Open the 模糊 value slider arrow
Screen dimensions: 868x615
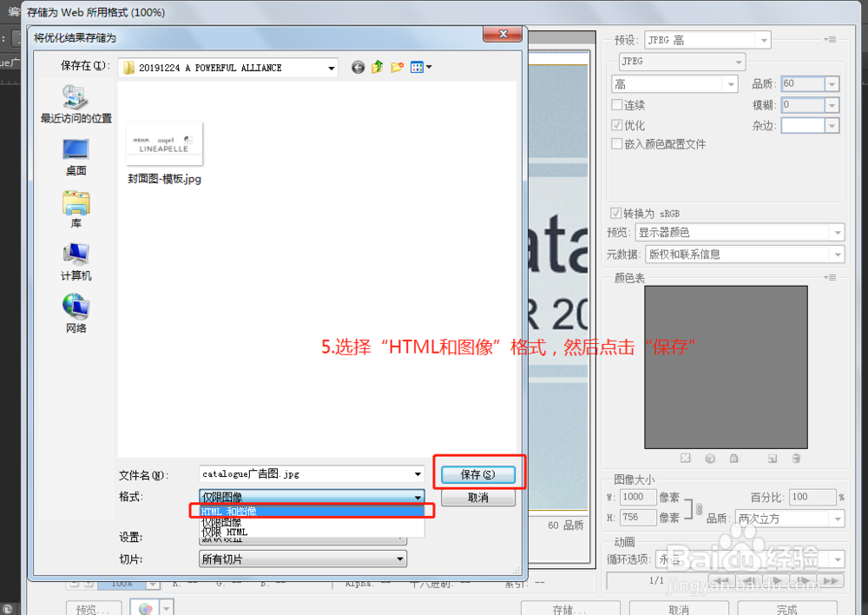tap(832, 105)
